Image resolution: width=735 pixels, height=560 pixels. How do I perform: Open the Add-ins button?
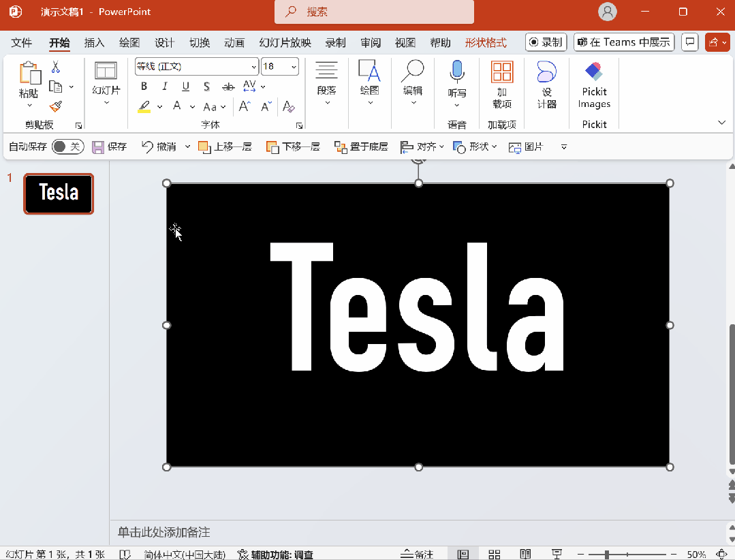502,84
